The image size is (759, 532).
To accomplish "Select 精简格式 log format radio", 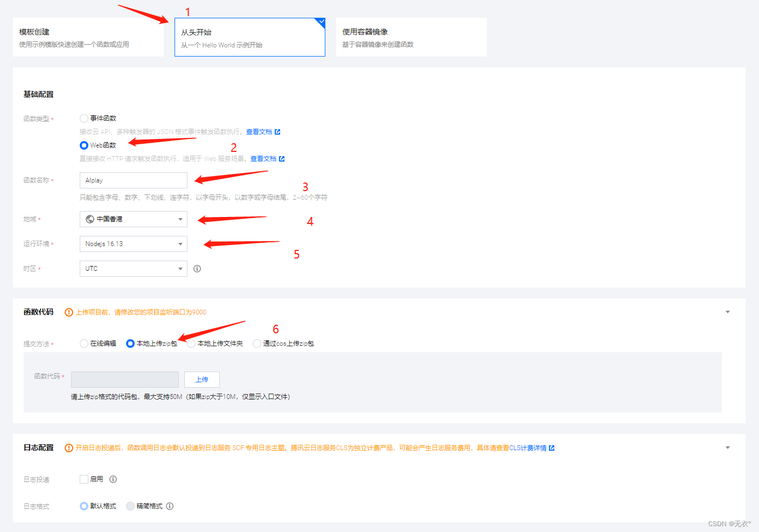I will [x=130, y=506].
